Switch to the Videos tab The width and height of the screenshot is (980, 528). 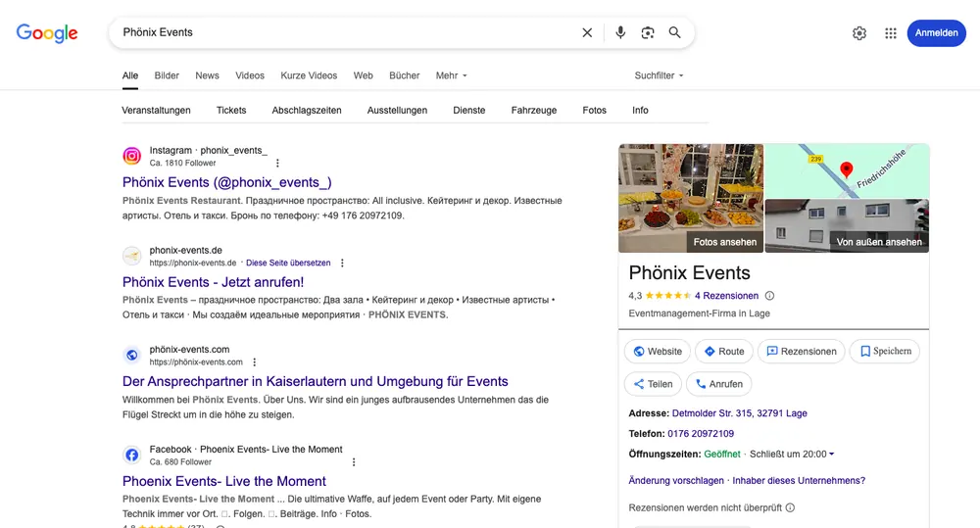pos(250,75)
